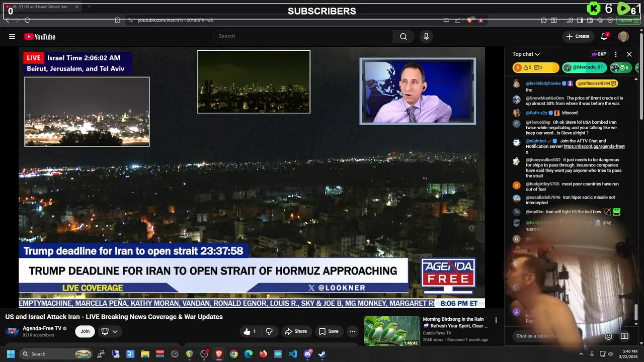The width and height of the screenshot is (644, 362).
Task: Open the Windows Start menu
Action: click(11, 354)
